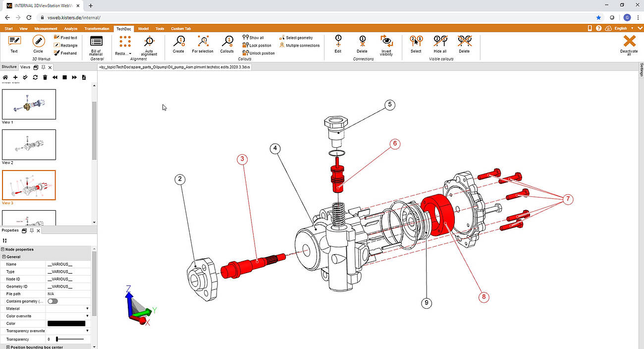644x349 pixels.
Task: Open the Custom Tab ribbon
Action: click(x=181, y=29)
